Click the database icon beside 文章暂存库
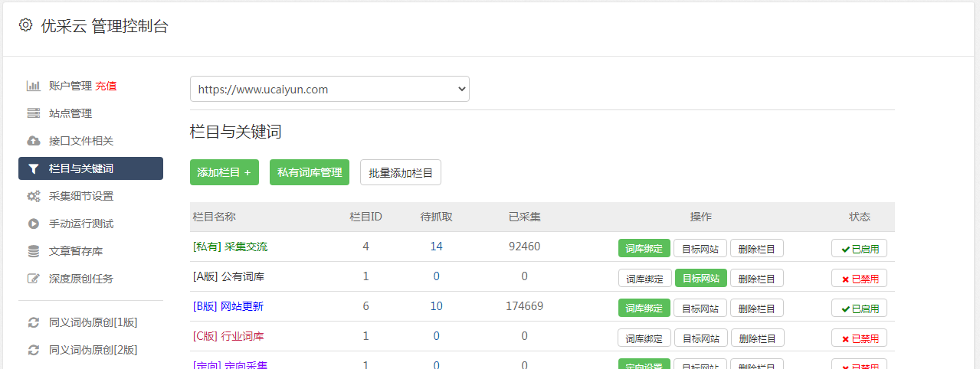Viewport: 980px width, 369px height. [x=33, y=251]
